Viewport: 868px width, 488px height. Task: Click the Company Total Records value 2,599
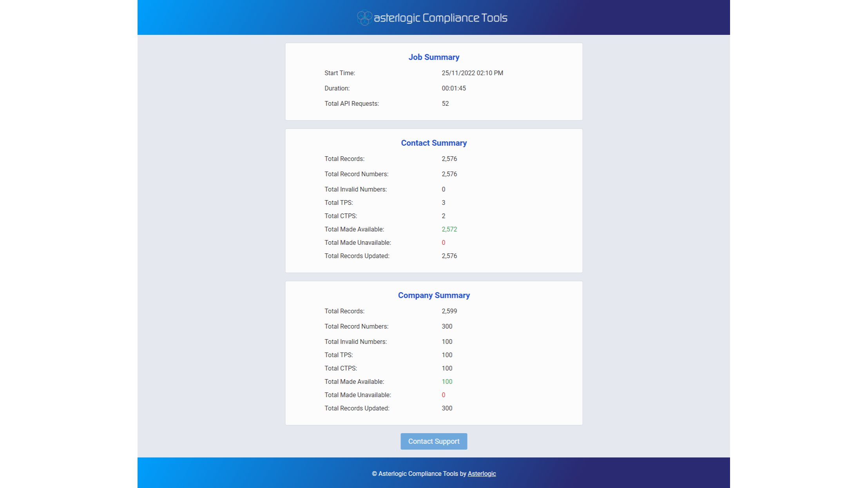pyautogui.click(x=449, y=311)
